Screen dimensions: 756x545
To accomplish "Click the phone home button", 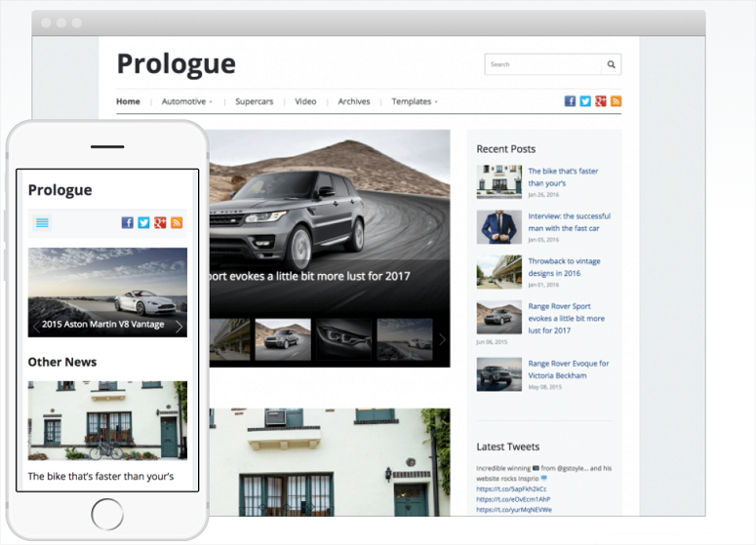I will pos(107,514).
